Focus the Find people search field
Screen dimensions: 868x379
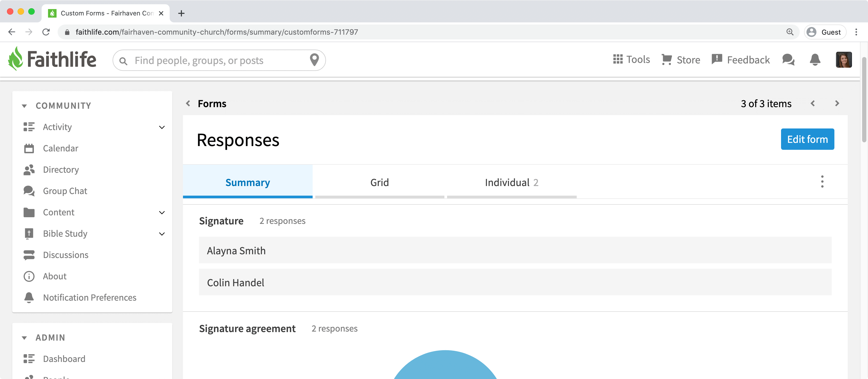tap(219, 60)
